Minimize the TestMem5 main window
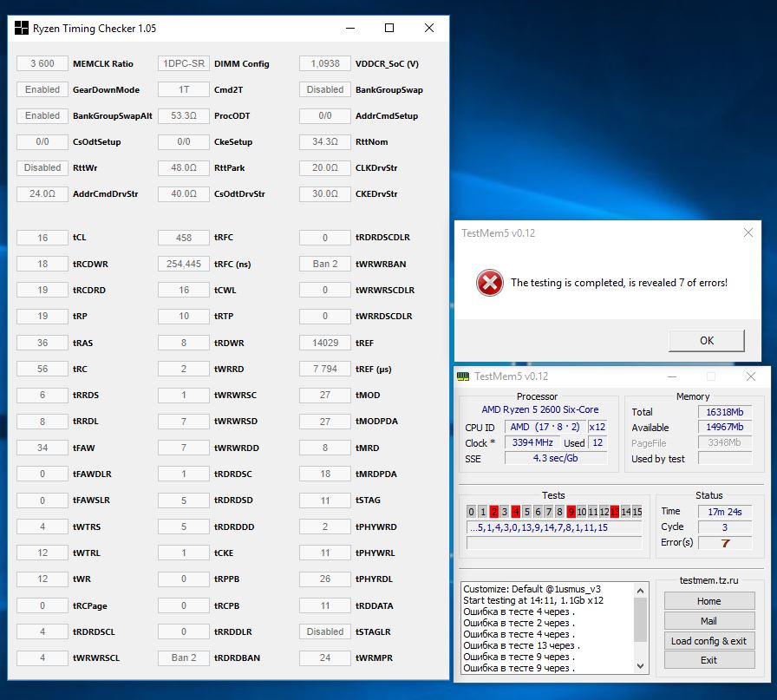 click(x=672, y=376)
